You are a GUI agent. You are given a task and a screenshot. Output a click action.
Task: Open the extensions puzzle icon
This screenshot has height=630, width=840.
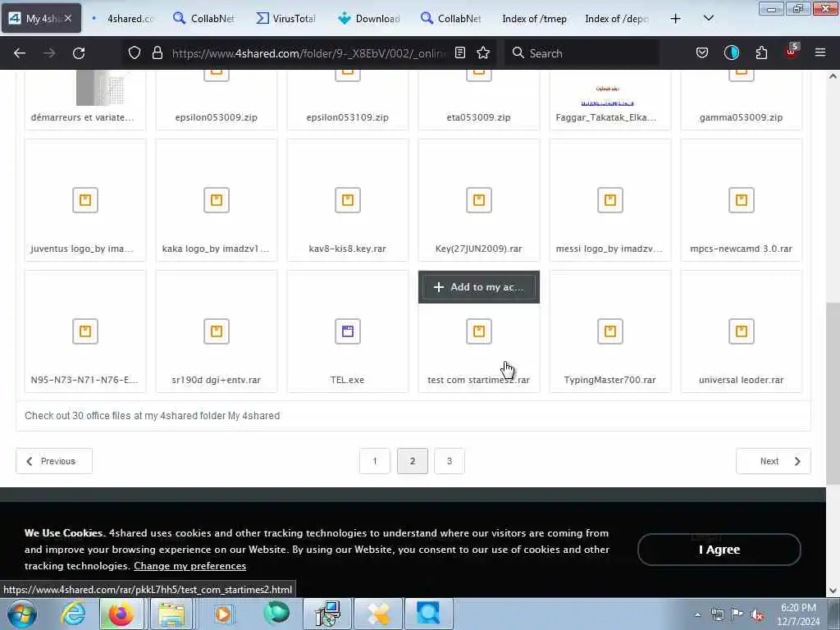[x=761, y=52]
